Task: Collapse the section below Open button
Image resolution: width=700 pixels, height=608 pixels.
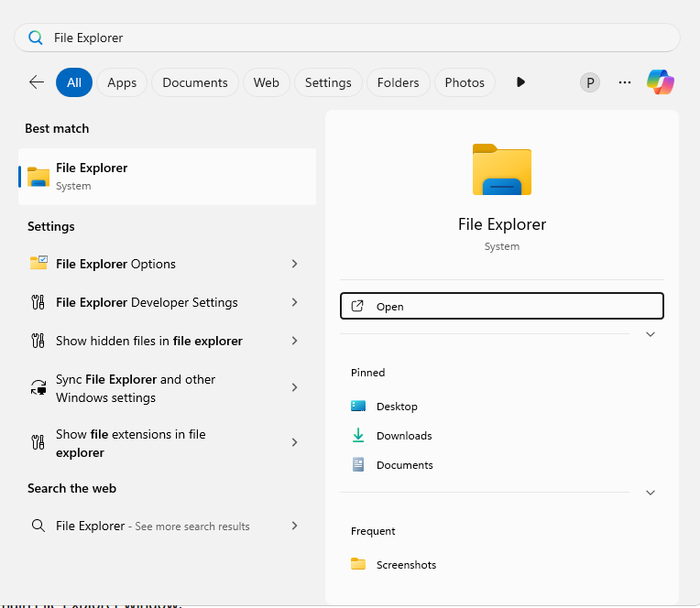Action: 651,334
